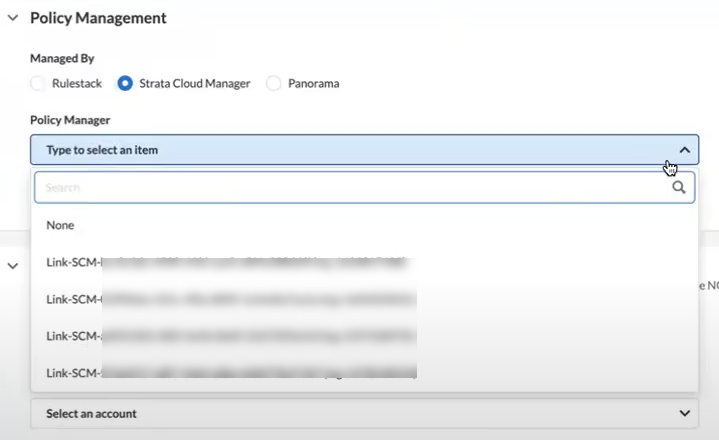Open the "Select an account" dropdown
Viewport: 719px width, 440px height.
click(x=365, y=413)
